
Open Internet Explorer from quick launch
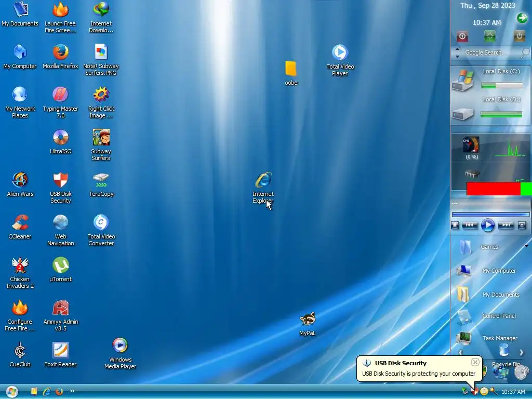tap(47, 392)
